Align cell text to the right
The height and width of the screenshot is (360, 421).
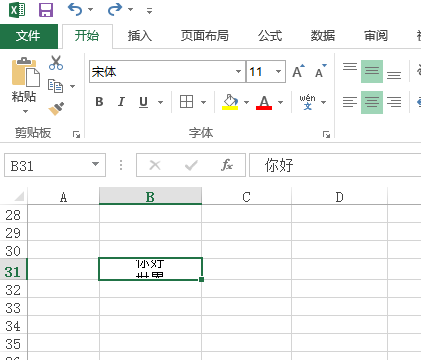[x=394, y=102]
